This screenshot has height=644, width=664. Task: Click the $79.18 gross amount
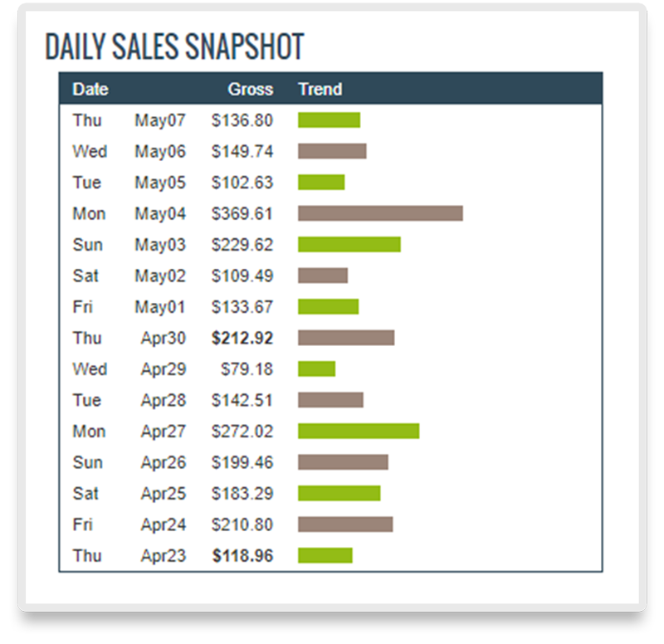click(x=247, y=369)
